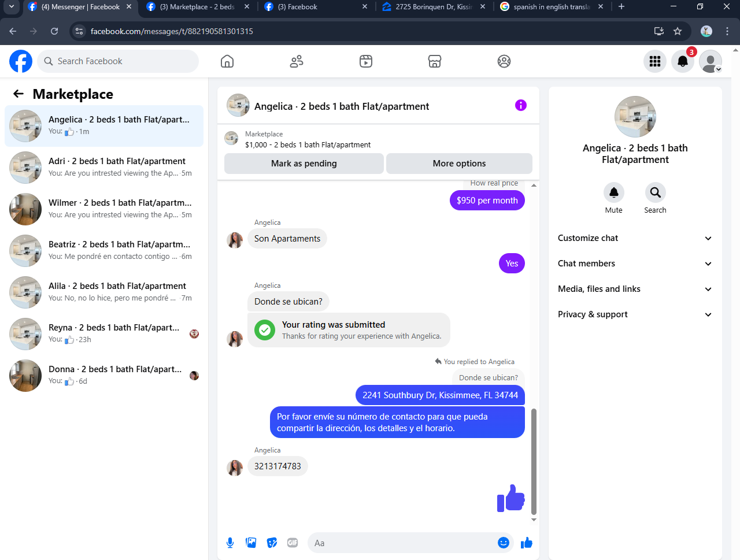Click the browser reload icon
The height and width of the screenshot is (560, 740).
(x=54, y=31)
